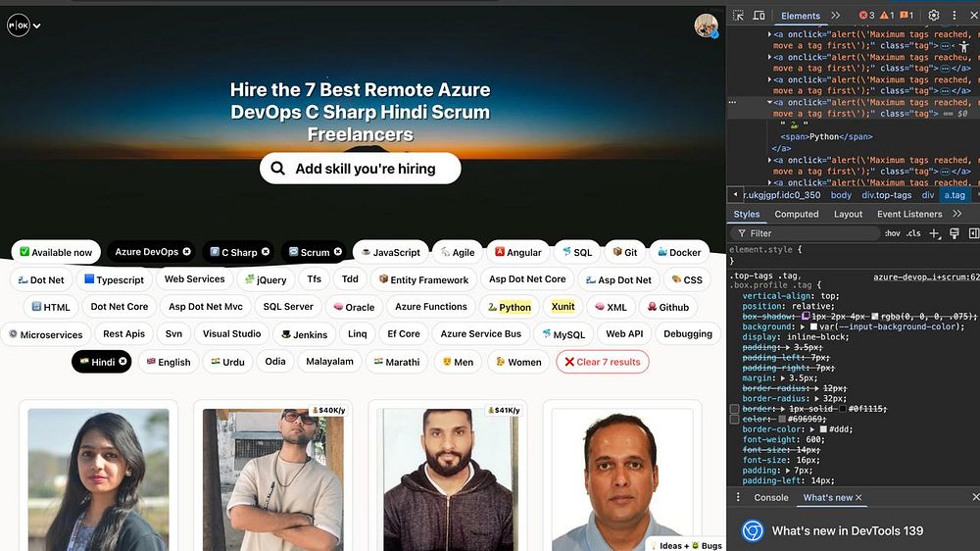The height and width of the screenshot is (551, 980).
Task: Focus the Styles Filter input field
Action: pyautogui.click(x=805, y=233)
